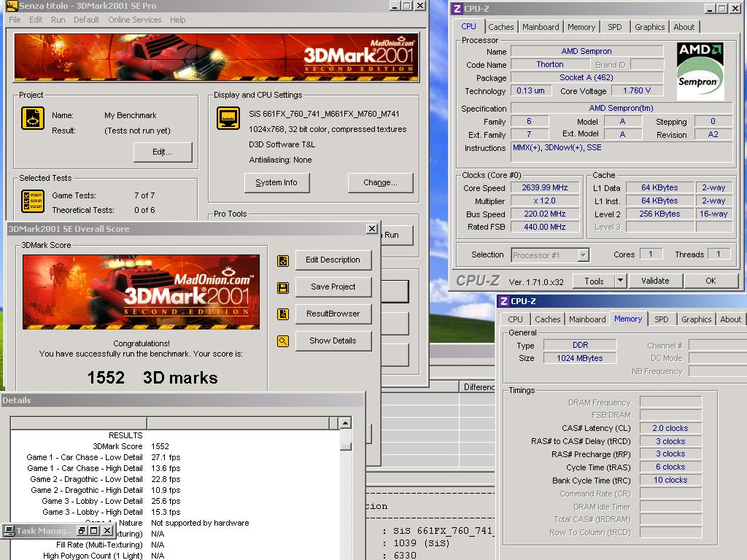The width and height of the screenshot is (747, 560).
Task: Close the minimized Task Manager window
Action: tap(107, 531)
